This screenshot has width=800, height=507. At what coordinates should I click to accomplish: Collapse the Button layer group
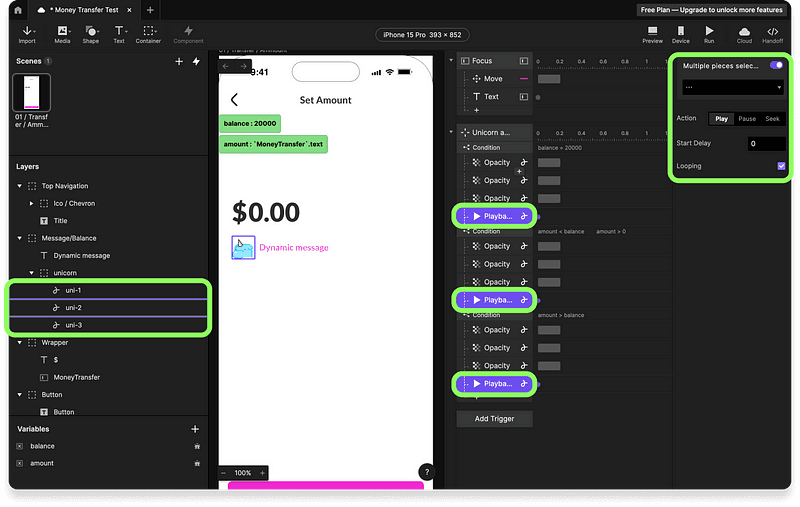19,395
